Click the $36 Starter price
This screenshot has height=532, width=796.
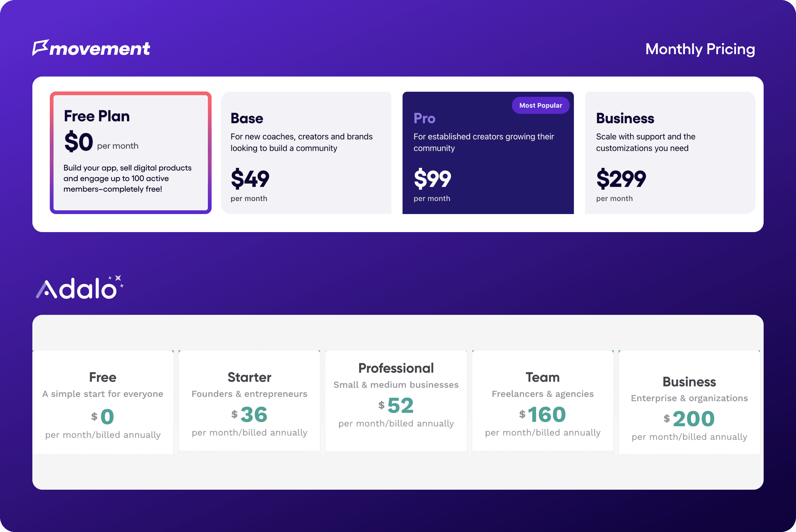tap(250, 415)
